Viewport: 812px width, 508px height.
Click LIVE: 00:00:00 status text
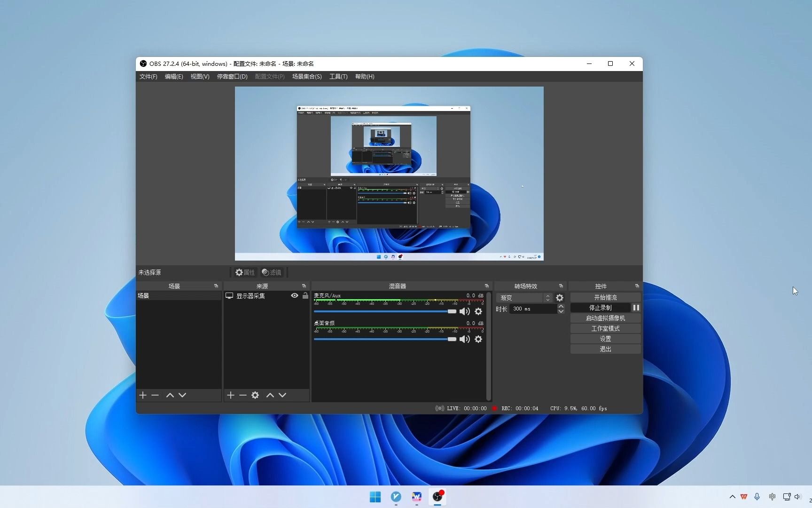(x=467, y=408)
